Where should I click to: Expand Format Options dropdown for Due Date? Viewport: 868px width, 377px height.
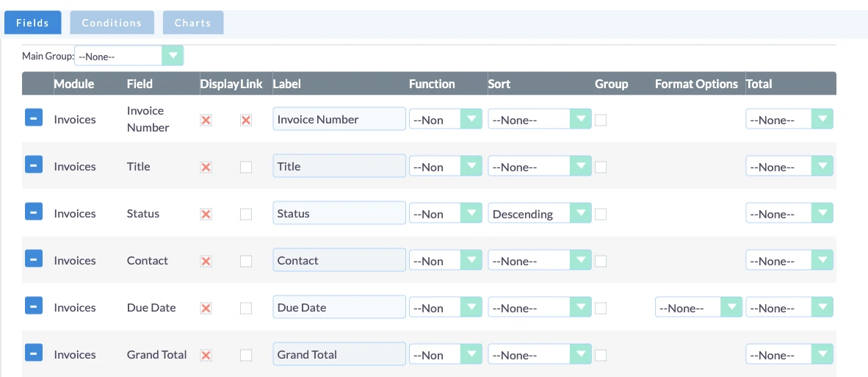click(698, 308)
